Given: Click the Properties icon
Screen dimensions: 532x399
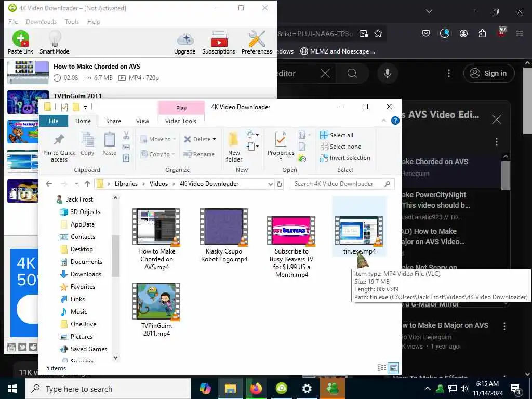Looking at the screenshot, I should pos(281,140).
